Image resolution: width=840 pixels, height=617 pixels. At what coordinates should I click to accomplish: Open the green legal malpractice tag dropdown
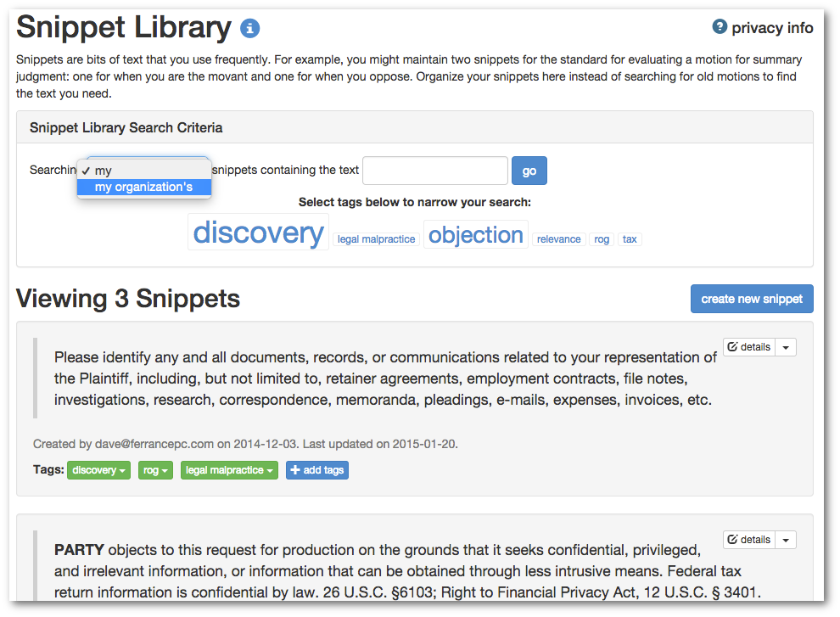pyautogui.click(x=229, y=470)
